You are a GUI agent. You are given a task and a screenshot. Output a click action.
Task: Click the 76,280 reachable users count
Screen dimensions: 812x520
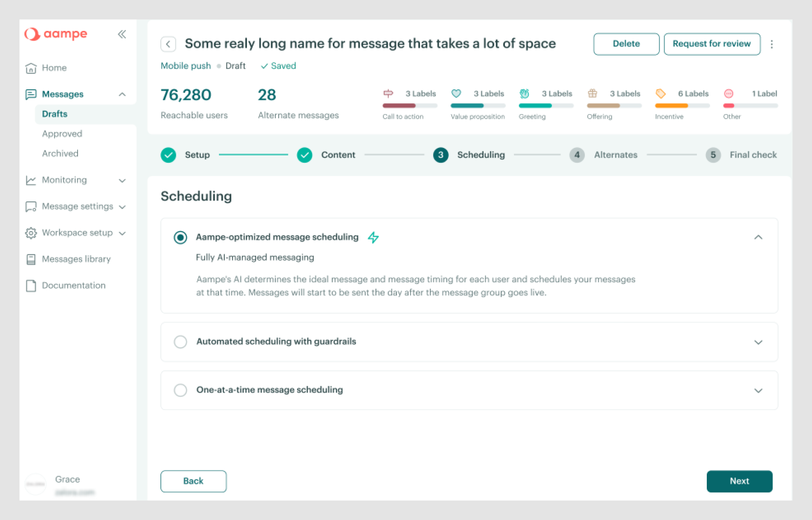pos(186,95)
